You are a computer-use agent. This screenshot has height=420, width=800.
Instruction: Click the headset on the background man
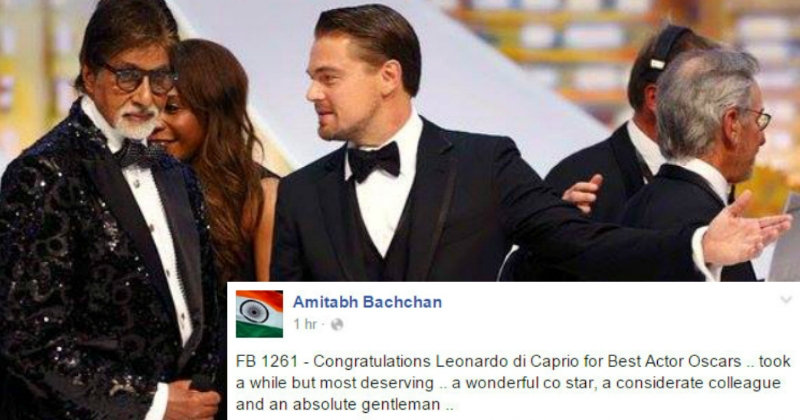[662, 50]
